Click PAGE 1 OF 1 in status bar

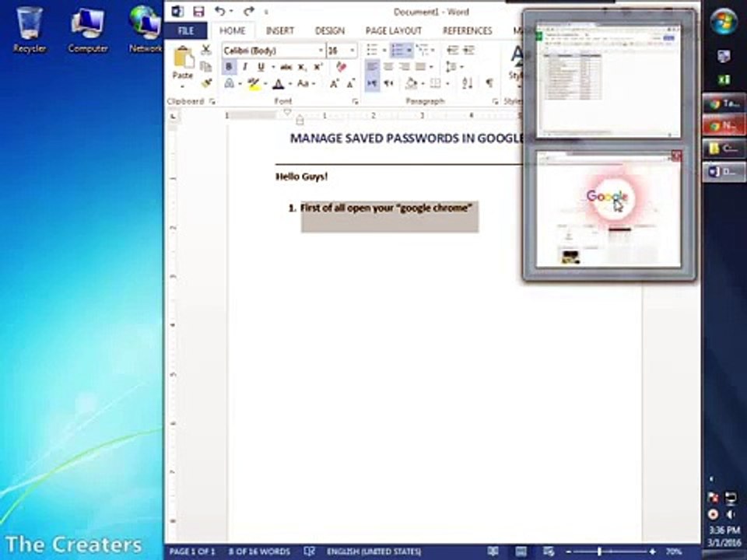pos(192,551)
